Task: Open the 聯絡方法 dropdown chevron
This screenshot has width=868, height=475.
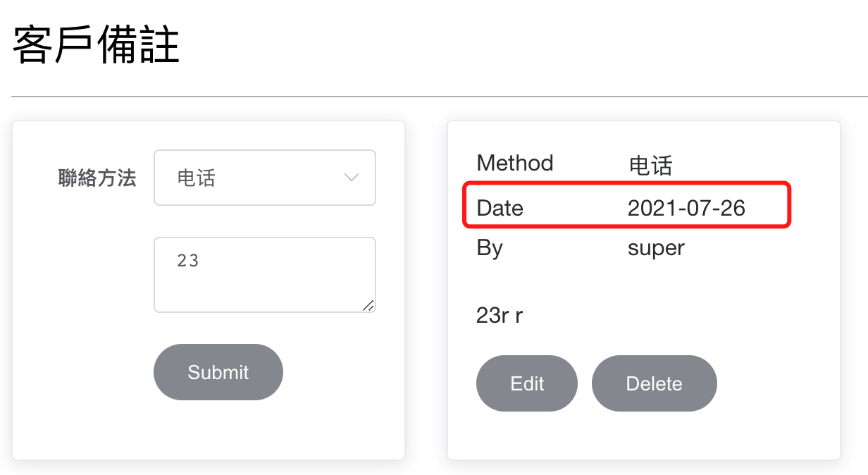Action: 352,178
